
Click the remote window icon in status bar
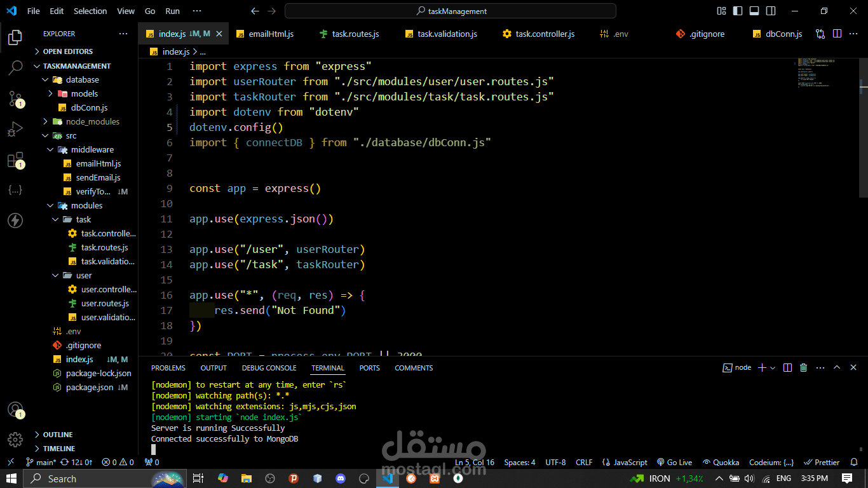click(x=10, y=462)
